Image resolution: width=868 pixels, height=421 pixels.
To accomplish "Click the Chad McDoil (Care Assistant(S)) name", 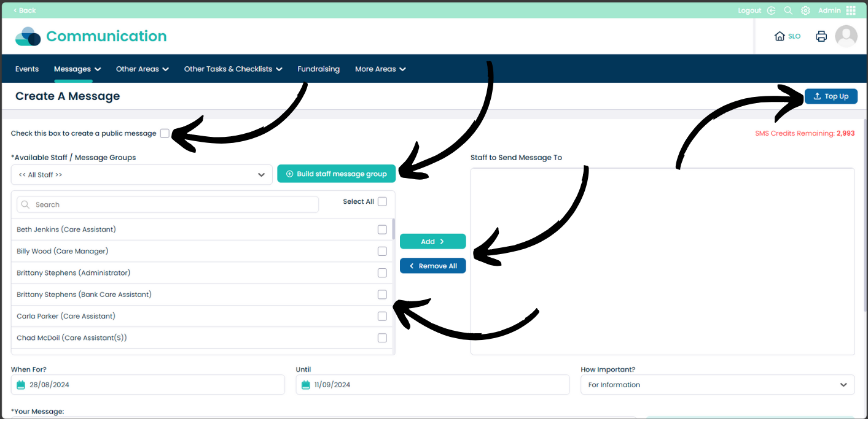I will point(72,338).
